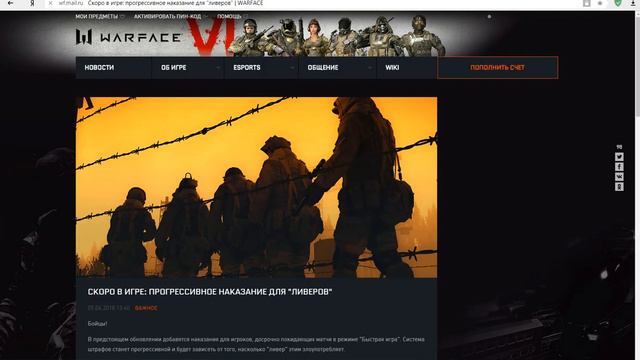Expand the Общение menu
Viewport: 640px width, 360px height.
click(x=338, y=67)
